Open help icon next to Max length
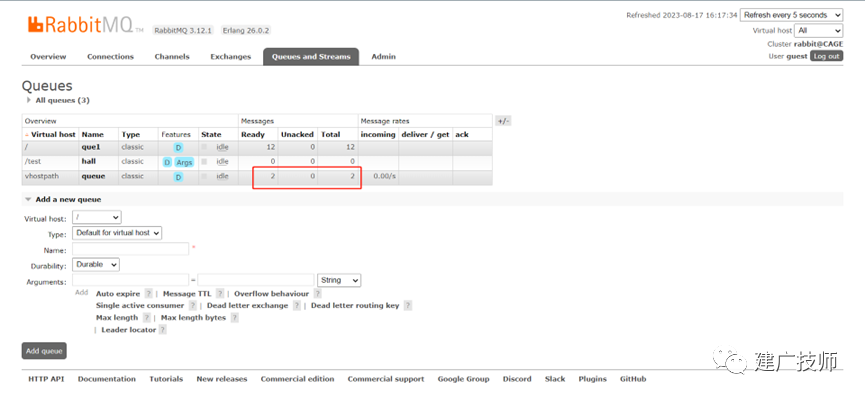This screenshot has height=399, width=865. coord(147,317)
